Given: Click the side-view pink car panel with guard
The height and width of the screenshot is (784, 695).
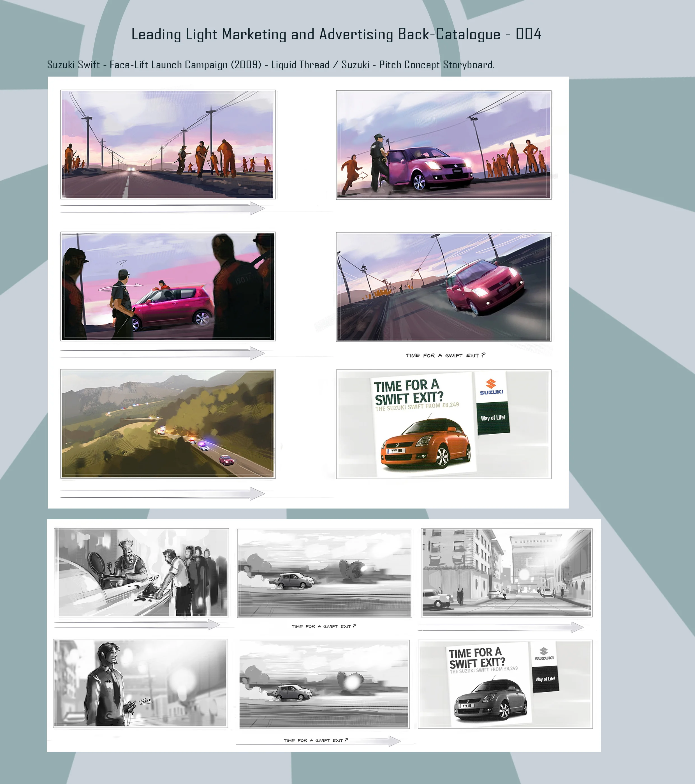Looking at the screenshot, I should click(x=168, y=287).
